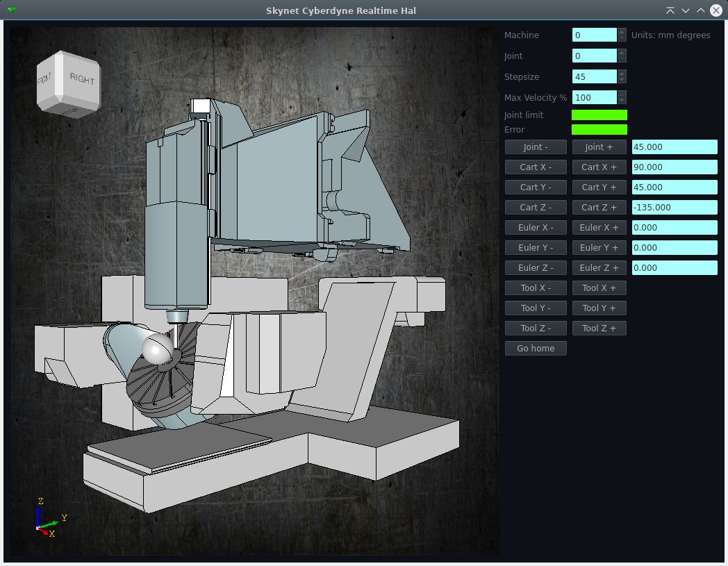Click the Euler Z + button

click(599, 268)
